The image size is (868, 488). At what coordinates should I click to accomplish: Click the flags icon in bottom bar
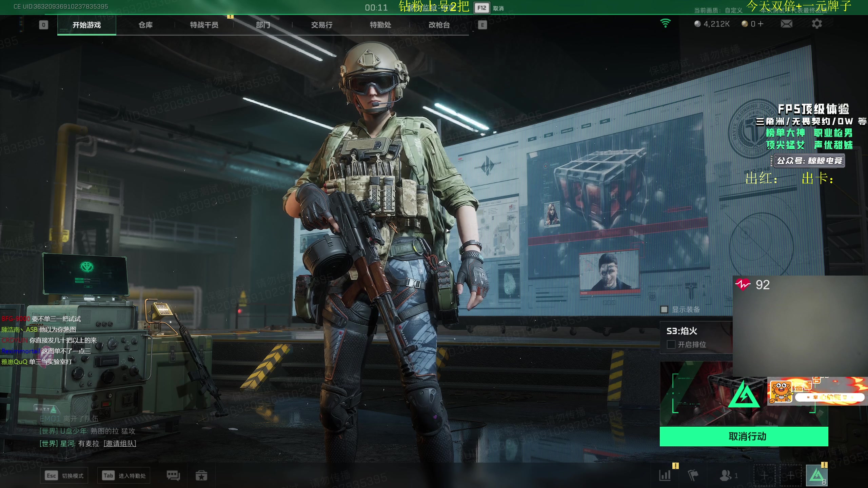click(x=693, y=475)
